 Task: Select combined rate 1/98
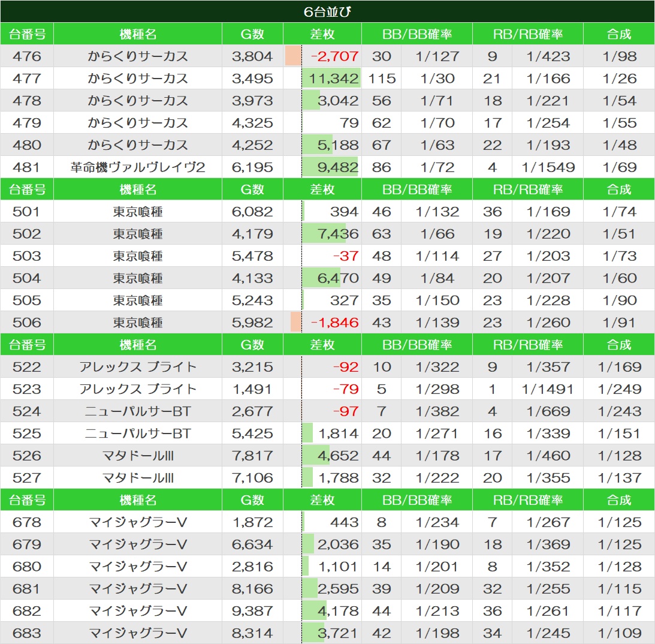(x=619, y=56)
